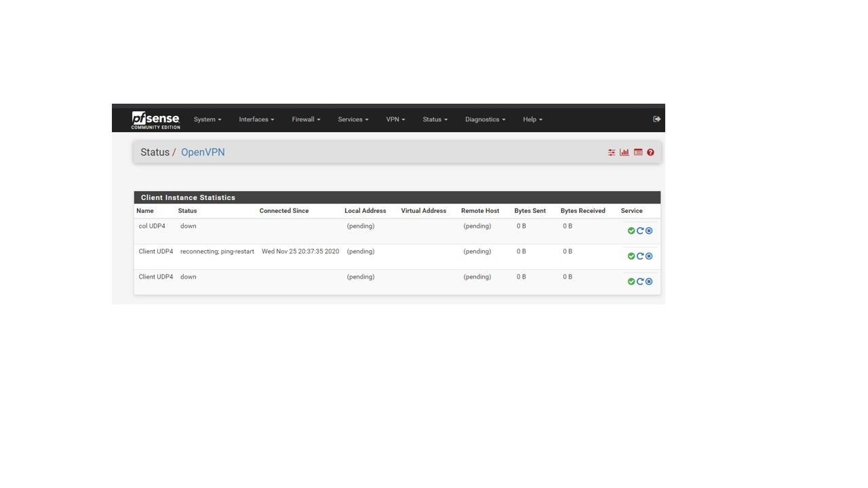Open the related log entries icon
Image resolution: width=868 pixels, height=488 pixels.
(638, 152)
